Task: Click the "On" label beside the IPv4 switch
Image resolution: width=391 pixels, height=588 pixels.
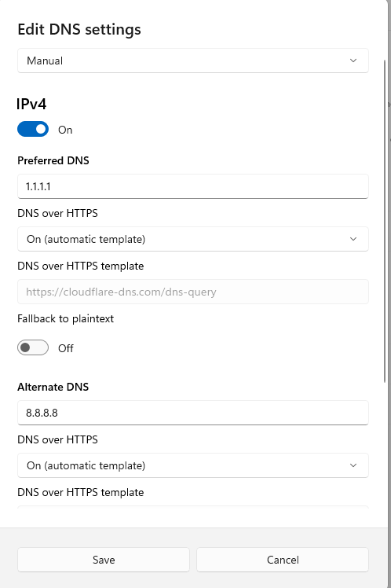Action: [x=65, y=130]
